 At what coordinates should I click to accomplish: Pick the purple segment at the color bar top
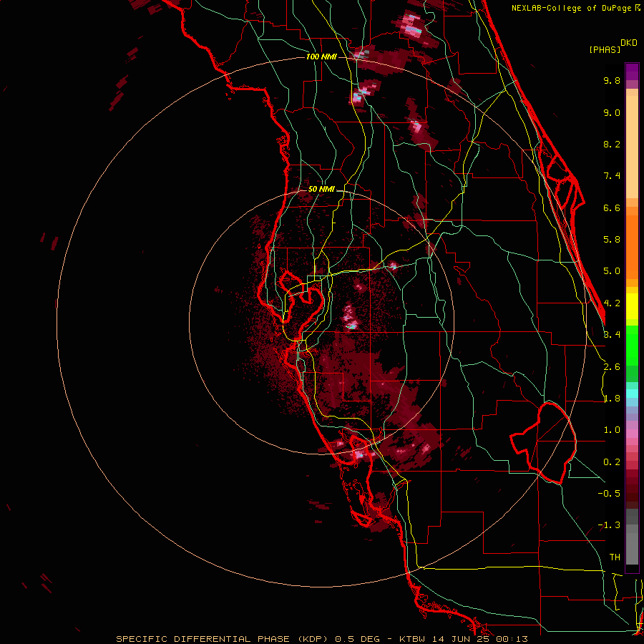coord(632,72)
